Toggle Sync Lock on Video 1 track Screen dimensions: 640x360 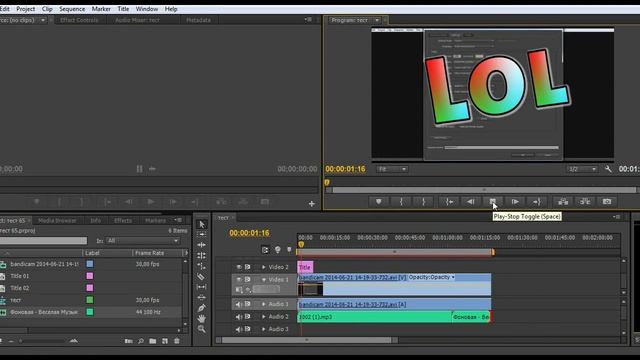247,280
